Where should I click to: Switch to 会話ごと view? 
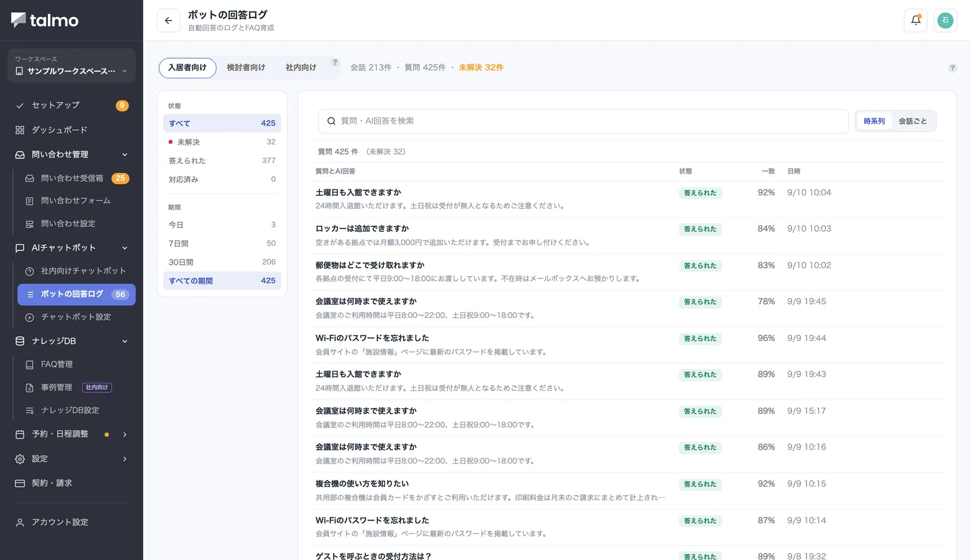pos(913,121)
